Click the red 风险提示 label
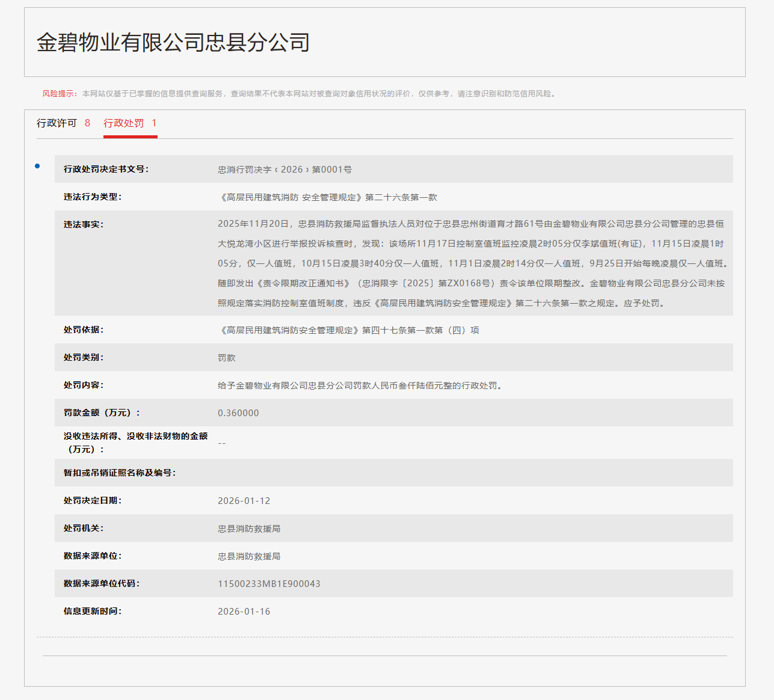Screen dimensions: 774x700 click(59, 94)
